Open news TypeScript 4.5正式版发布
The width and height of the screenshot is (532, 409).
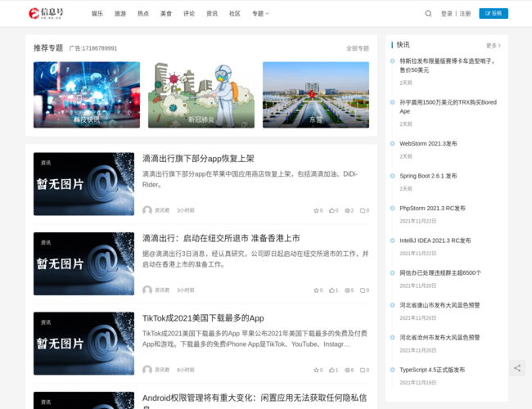coord(432,370)
